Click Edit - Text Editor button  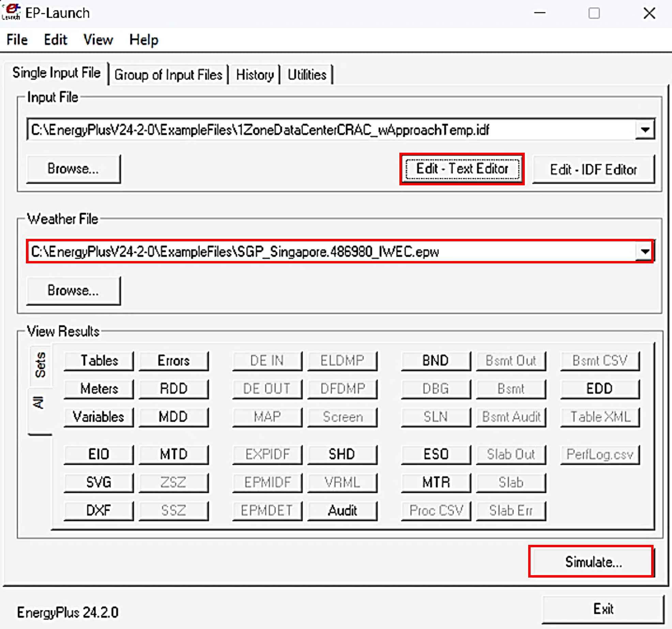(462, 169)
